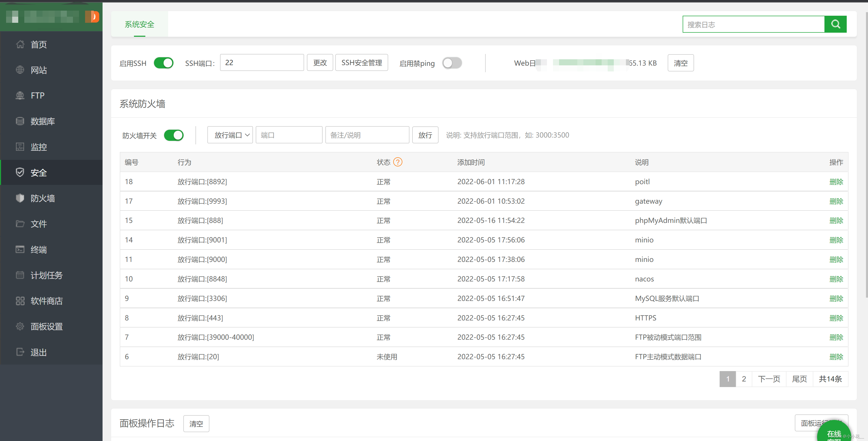
Task: Delete the gateway port 9993 rule
Action: pyautogui.click(x=836, y=201)
